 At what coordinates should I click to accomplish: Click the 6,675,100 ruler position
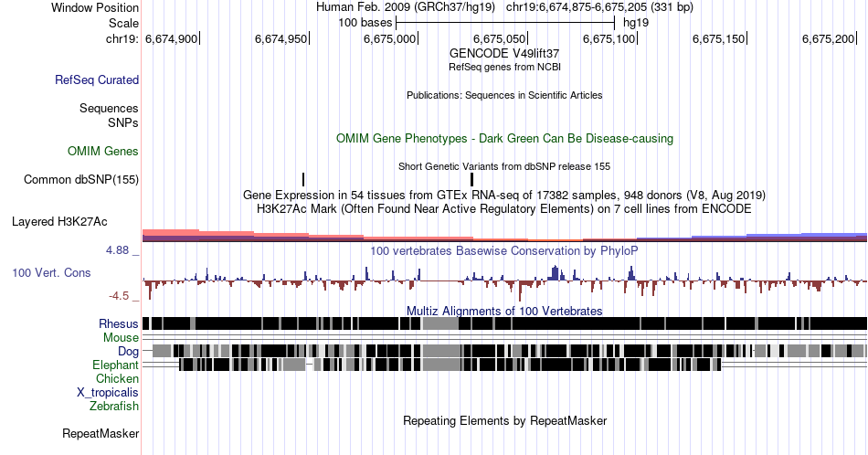[609, 38]
